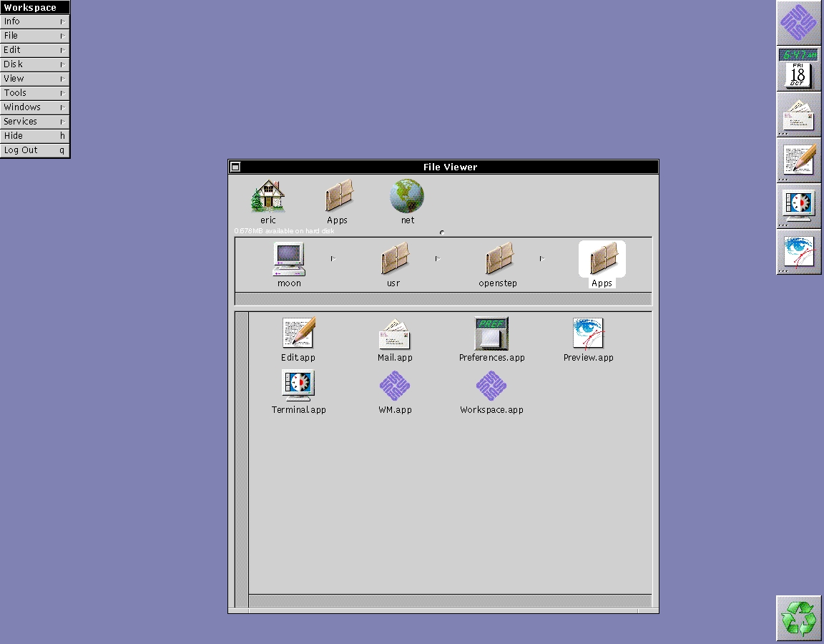The image size is (824, 644).
Task: Launch Terminal.app from the file viewer
Action: tap(298, 386)
